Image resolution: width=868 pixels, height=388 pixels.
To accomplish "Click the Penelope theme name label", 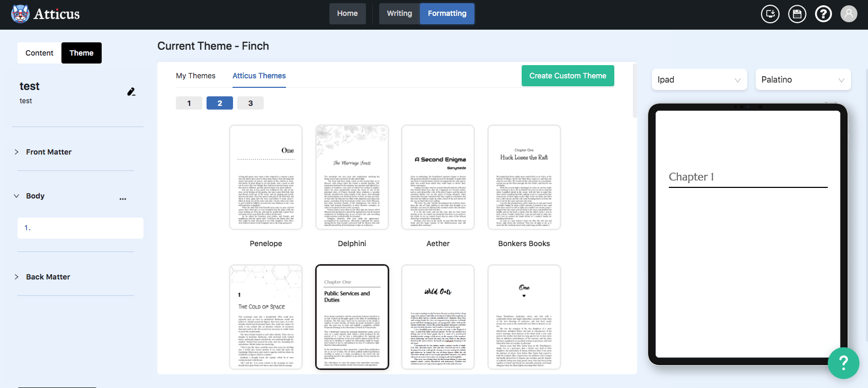I will [266, 243].
